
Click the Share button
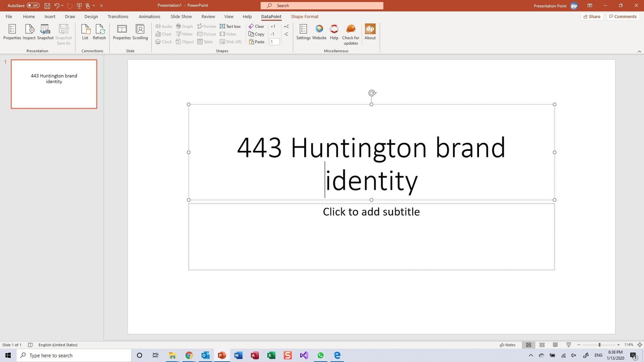coord(592,16)
